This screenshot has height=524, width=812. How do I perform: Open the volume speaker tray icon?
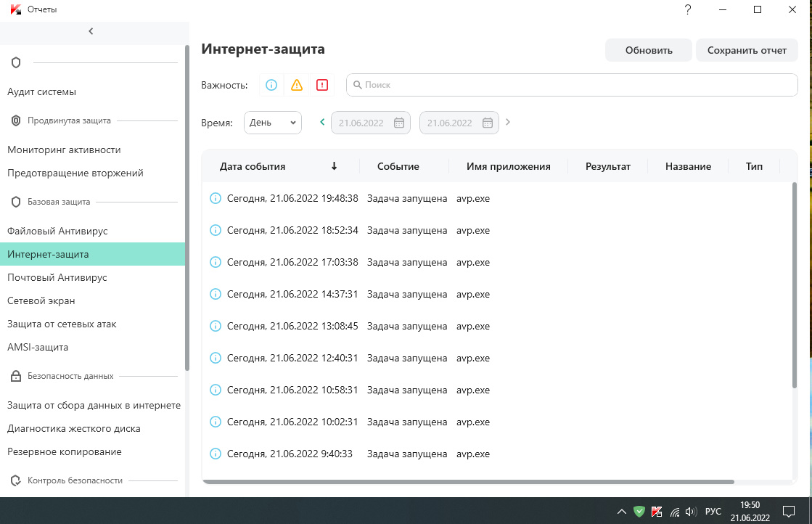[x=691, y=512]
